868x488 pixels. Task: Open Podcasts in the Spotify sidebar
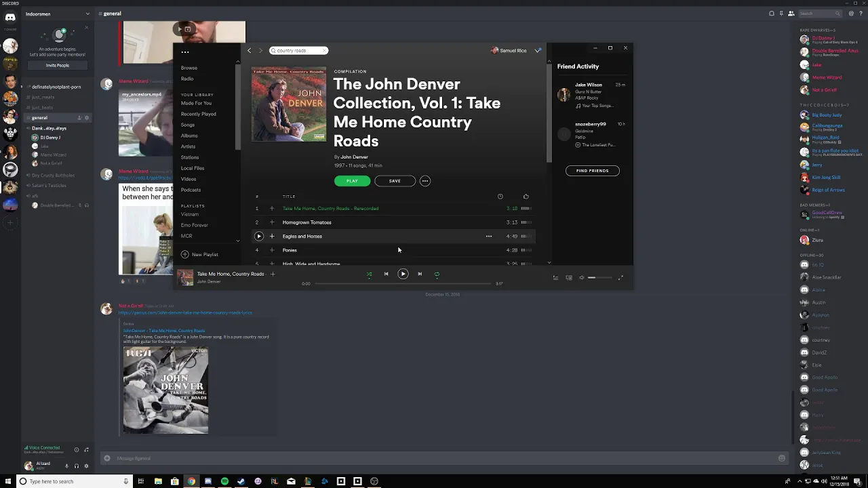coord(191,190)
